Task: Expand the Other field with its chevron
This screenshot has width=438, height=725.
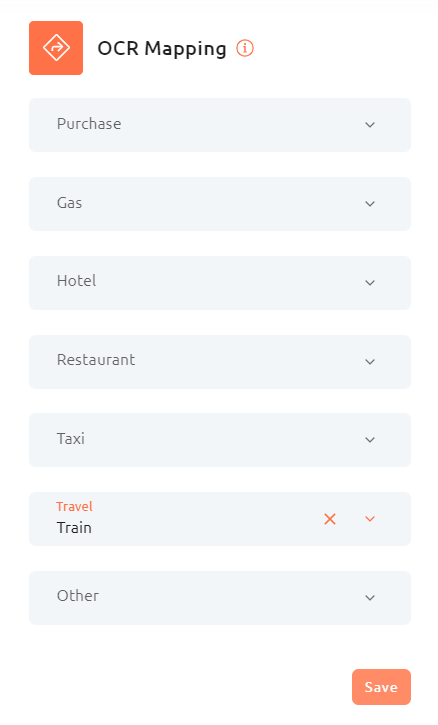Action: [370, 598]
